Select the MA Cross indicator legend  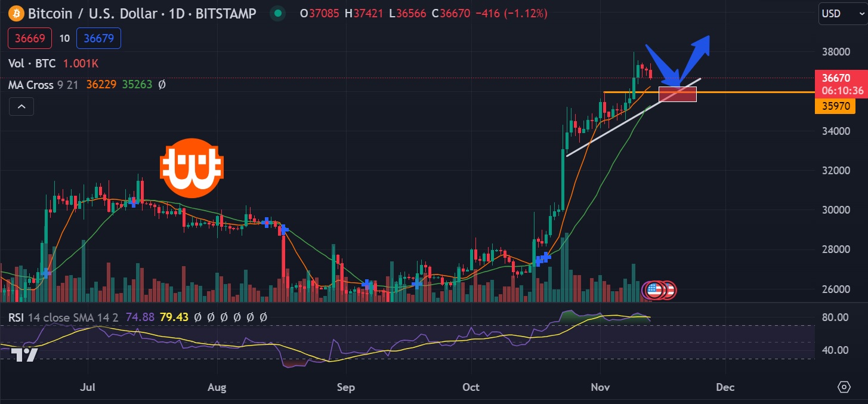click(31, 85)
